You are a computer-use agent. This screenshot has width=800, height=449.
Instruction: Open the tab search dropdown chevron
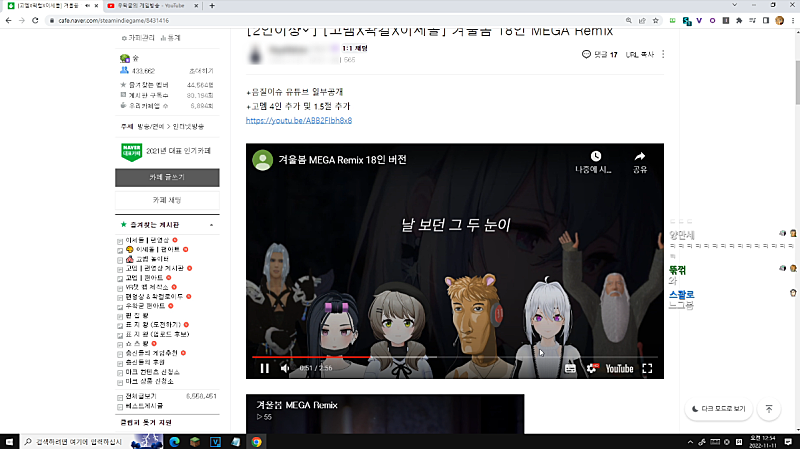(734, 5)
